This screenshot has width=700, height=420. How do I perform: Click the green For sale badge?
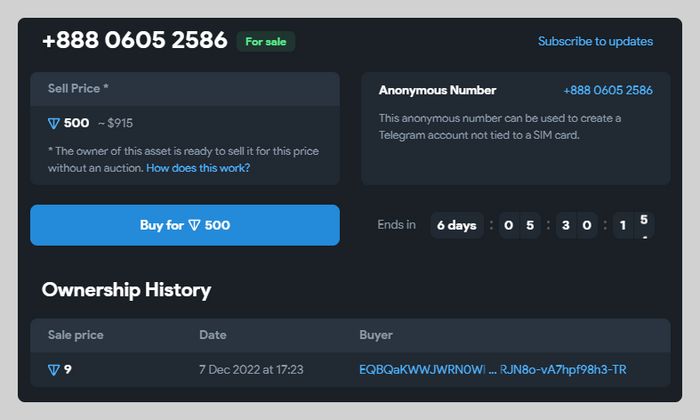click(266, 42)
